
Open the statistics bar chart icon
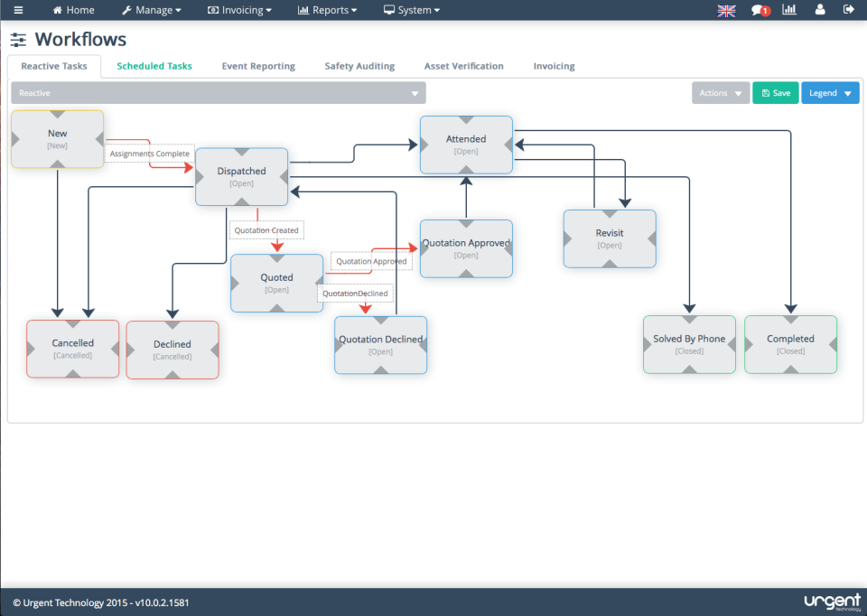(x=787, y=10)
